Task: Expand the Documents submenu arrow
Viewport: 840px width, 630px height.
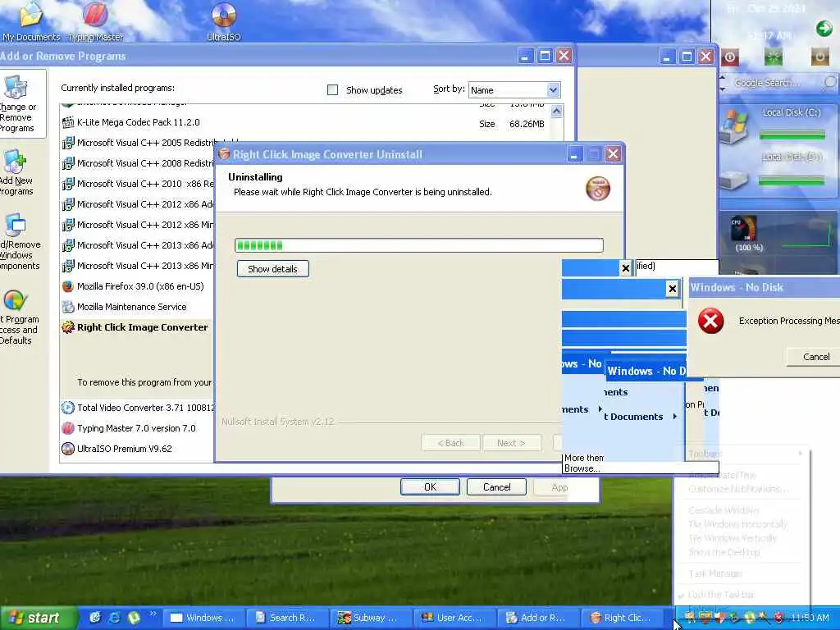Action: [675, 416]
